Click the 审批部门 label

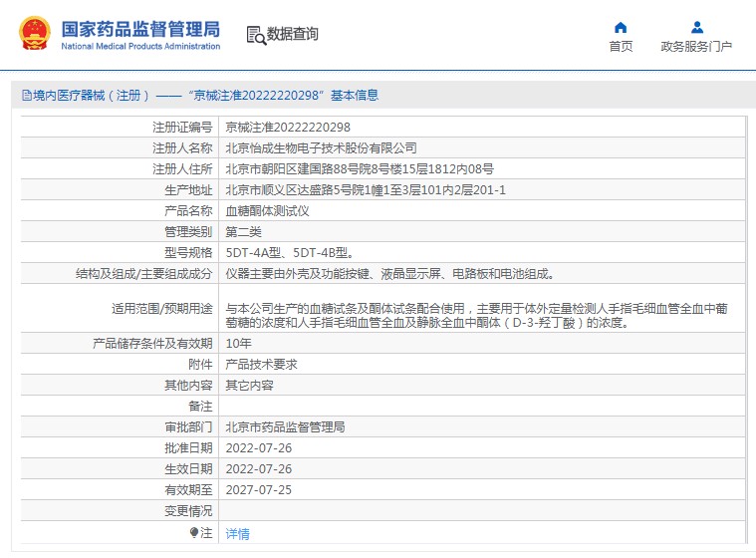point(188,426)
